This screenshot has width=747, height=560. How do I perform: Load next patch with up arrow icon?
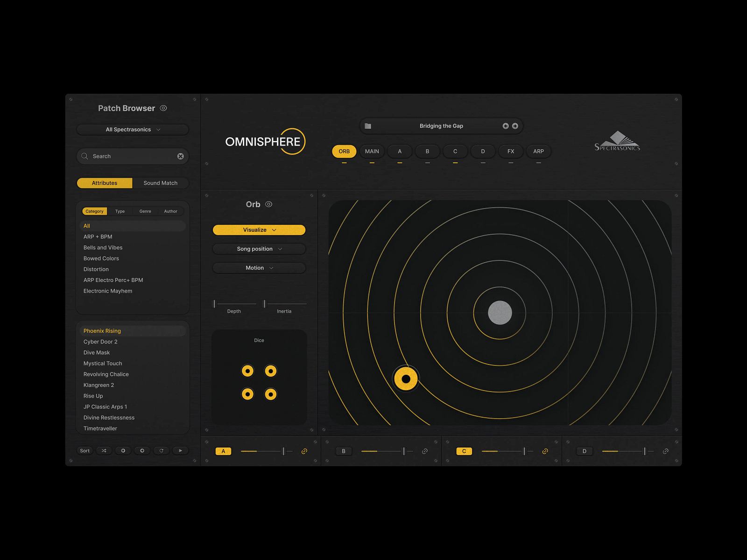[142, 450]
